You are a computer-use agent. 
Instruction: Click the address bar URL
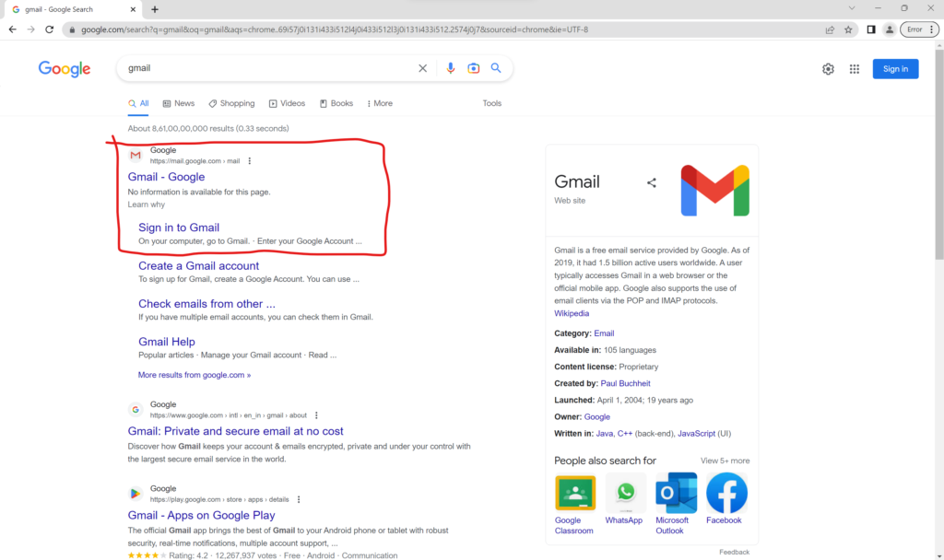coord(334,29)
